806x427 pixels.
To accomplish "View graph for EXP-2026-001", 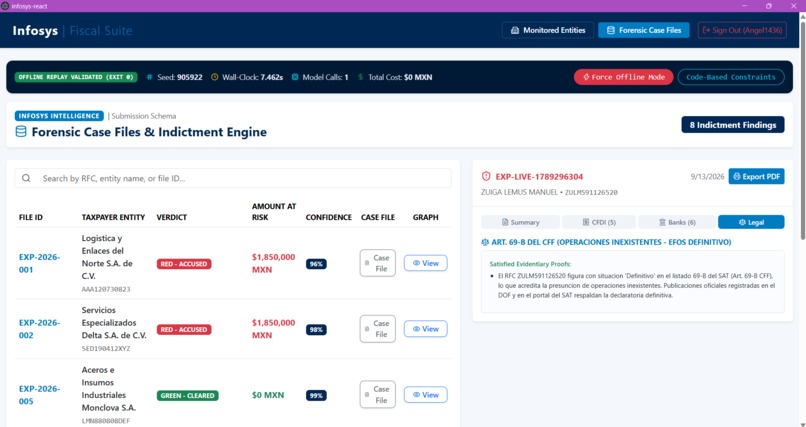I will (426, 263).
